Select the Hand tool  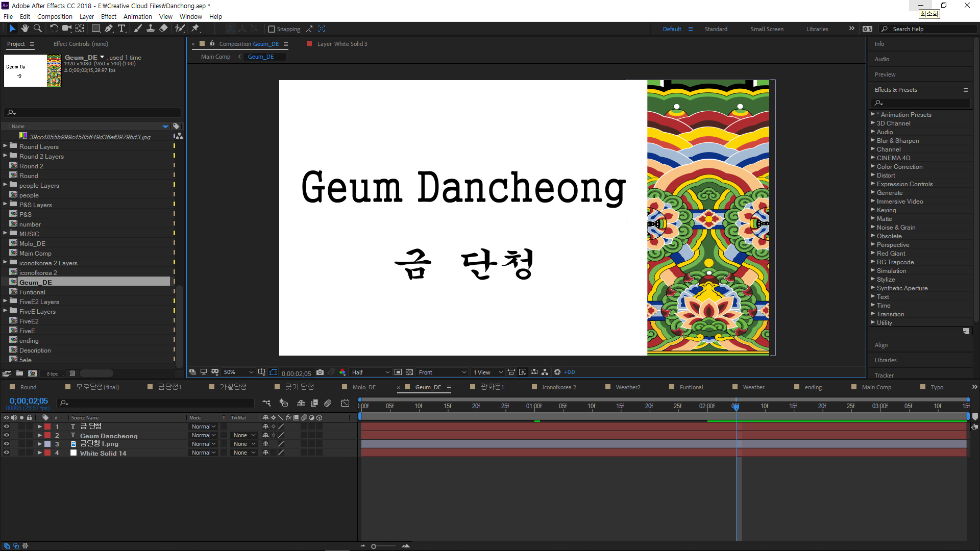[24, 29]
